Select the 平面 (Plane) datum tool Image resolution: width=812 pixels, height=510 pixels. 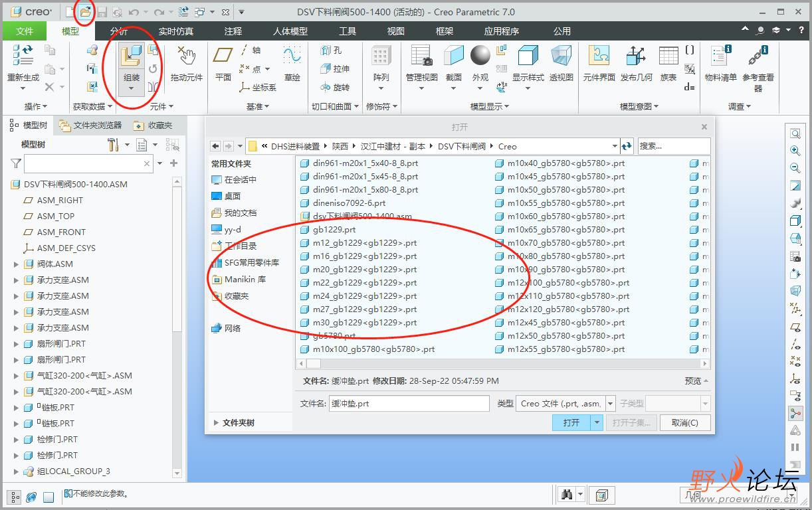(223, 63)
